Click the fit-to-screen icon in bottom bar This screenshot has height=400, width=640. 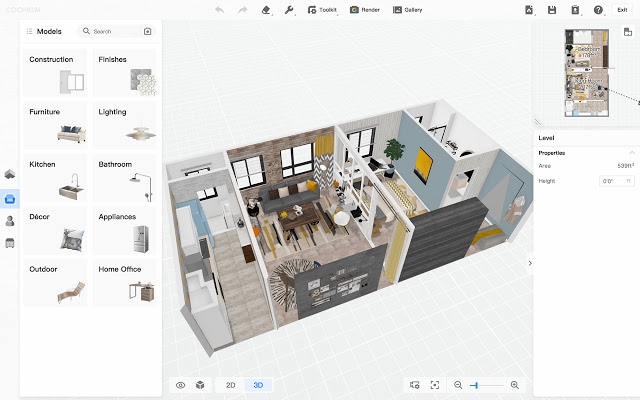[435, 385]
